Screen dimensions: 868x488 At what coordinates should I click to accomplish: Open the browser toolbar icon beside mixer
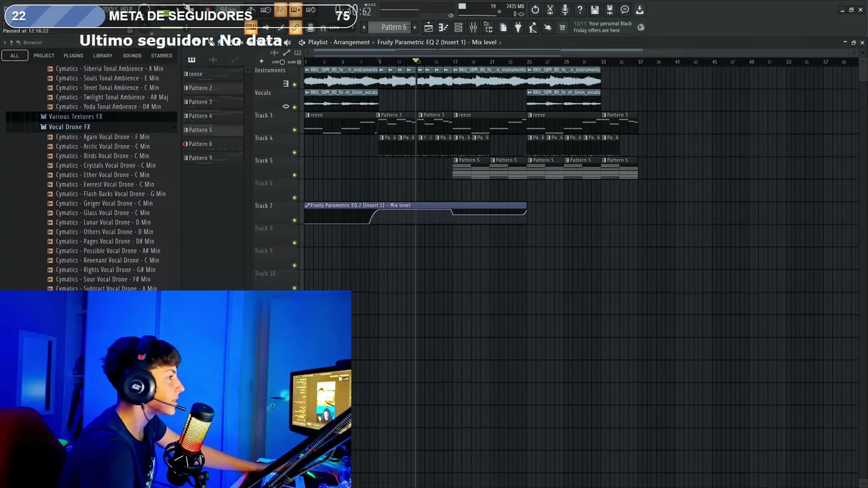[488, 27]
